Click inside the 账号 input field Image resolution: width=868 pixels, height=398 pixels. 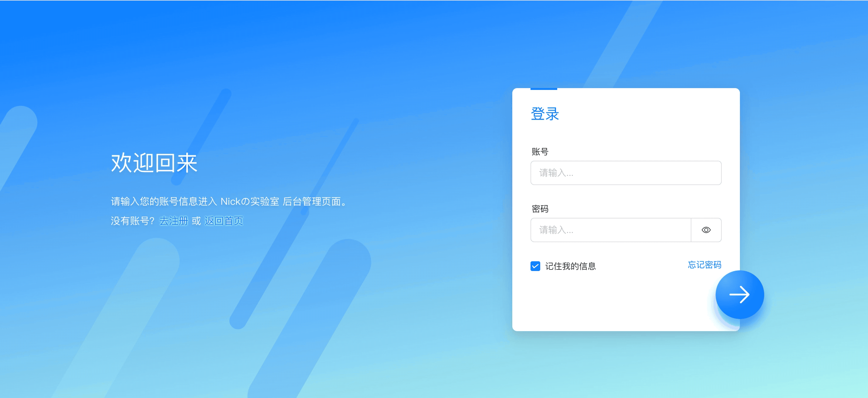pos(626,173)
